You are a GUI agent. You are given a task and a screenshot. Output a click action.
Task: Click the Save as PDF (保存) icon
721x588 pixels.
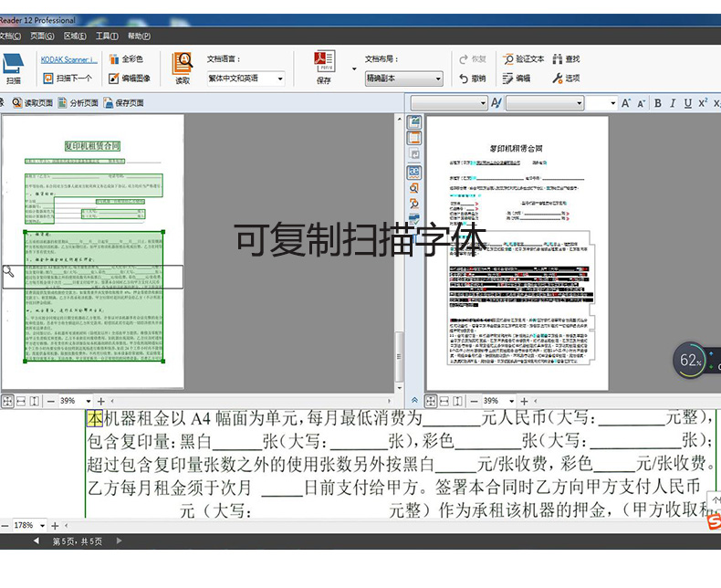pos(324,68)
